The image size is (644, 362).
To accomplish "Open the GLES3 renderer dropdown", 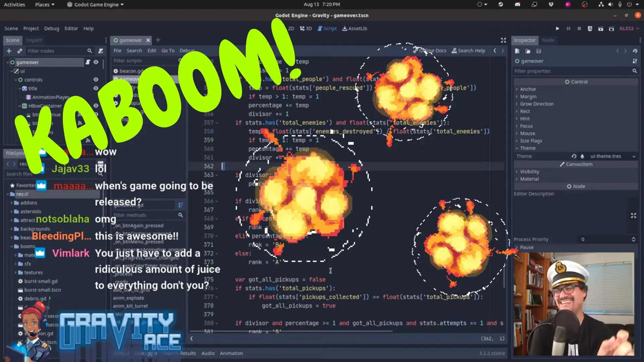I will 629,28.
